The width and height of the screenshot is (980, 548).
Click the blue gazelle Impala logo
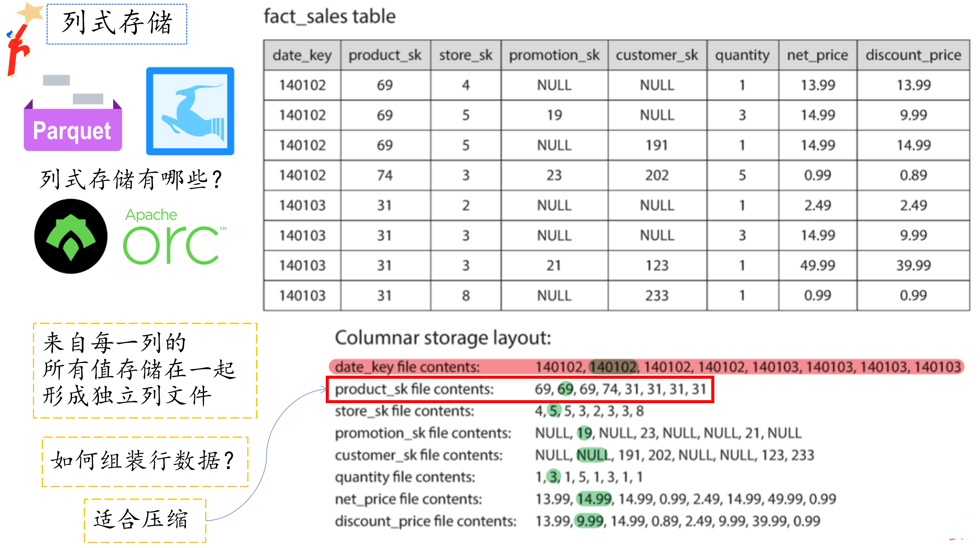pyautogui.click(x=190, y=111)
